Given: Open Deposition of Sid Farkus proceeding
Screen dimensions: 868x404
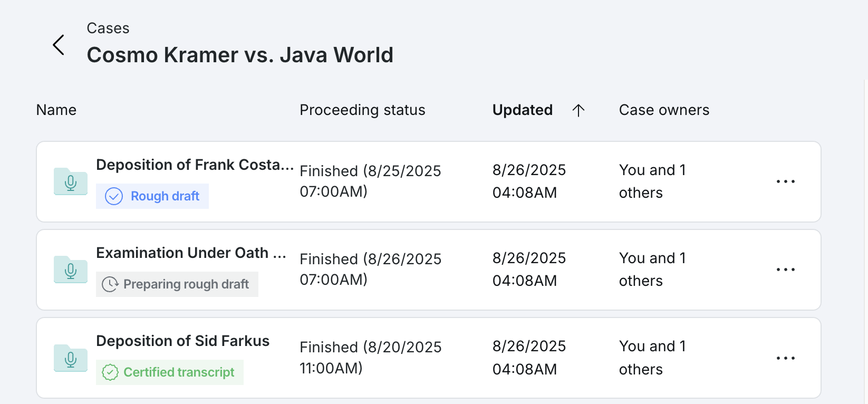Looking at the screenshot, I should (182, 341).
